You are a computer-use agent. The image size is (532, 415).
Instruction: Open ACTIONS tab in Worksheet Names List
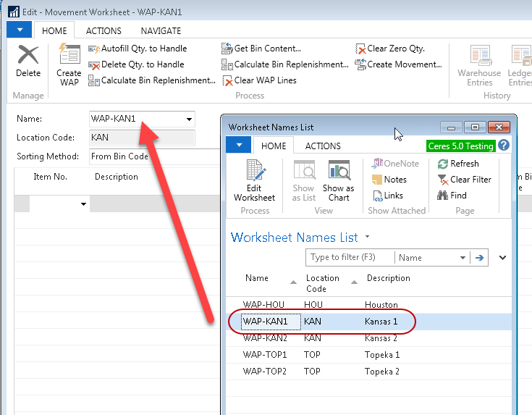(x=323, y=146)
